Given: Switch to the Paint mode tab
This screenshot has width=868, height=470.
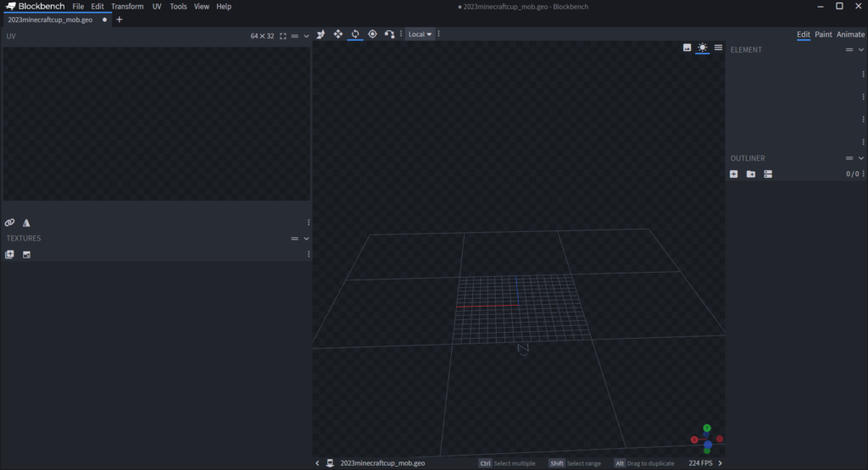Looking at the screenshot, I should (823, 35).
